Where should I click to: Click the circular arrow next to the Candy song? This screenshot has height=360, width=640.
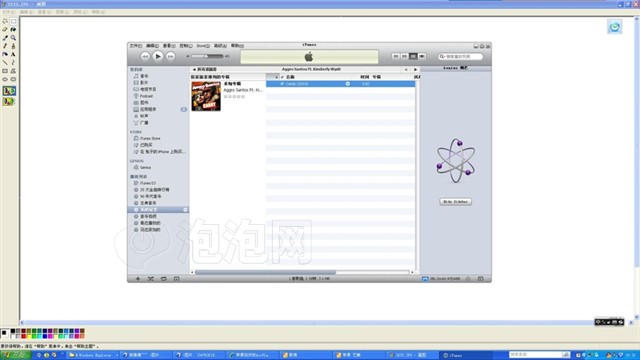pyautogui.click(x=348, y=84)
